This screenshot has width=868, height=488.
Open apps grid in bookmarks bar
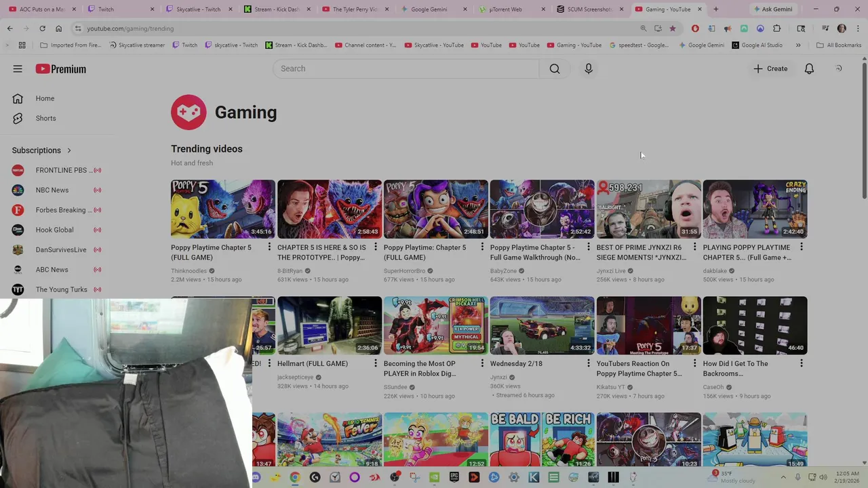pyautogui.click(x=22, y=45)
